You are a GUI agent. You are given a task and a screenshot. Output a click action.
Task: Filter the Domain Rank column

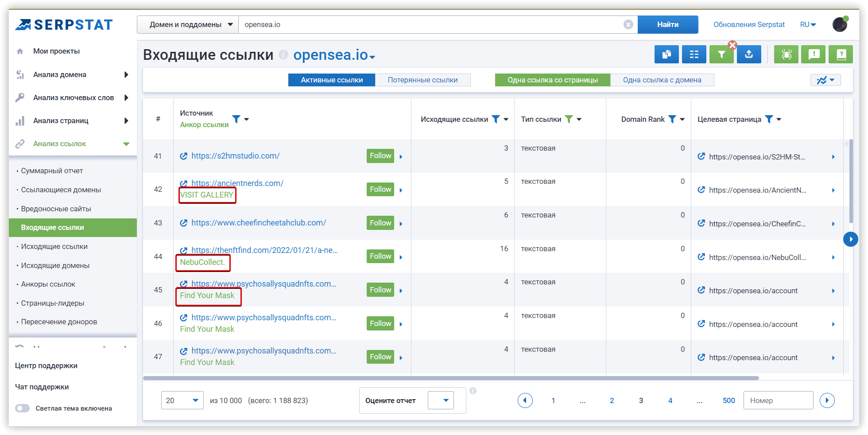coord(672,119)
